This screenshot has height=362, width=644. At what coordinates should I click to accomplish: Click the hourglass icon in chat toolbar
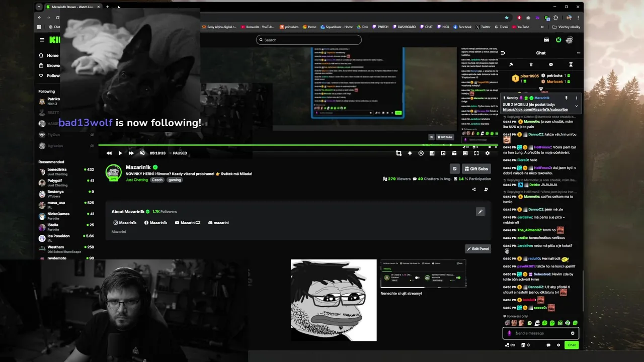click(x=571, y=64)
